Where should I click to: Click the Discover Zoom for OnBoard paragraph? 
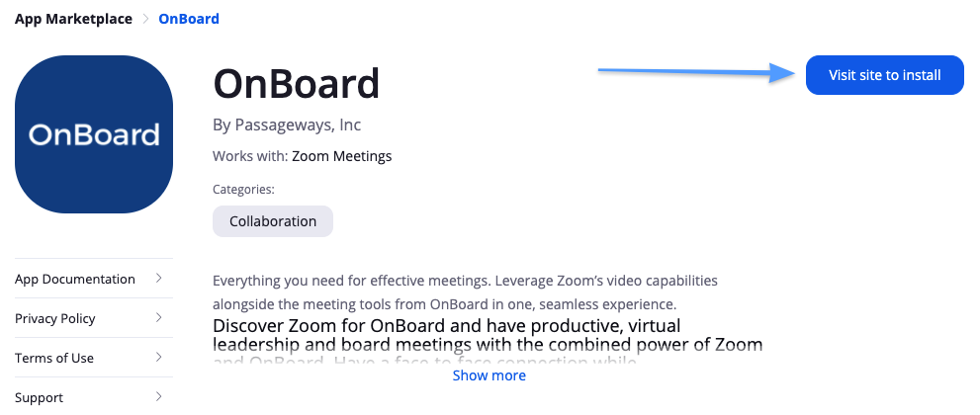(488, 335)
